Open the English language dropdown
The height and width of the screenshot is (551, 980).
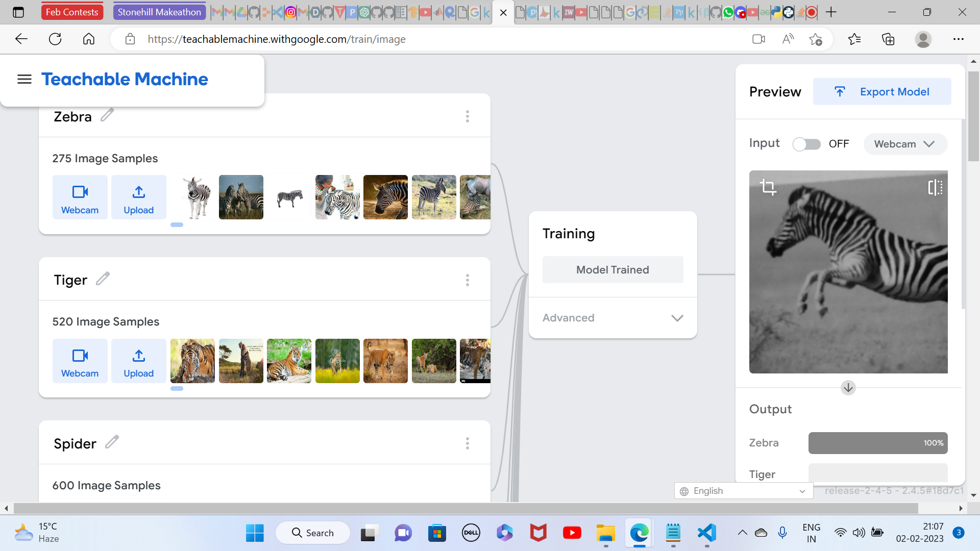click(x=743, y=491)
